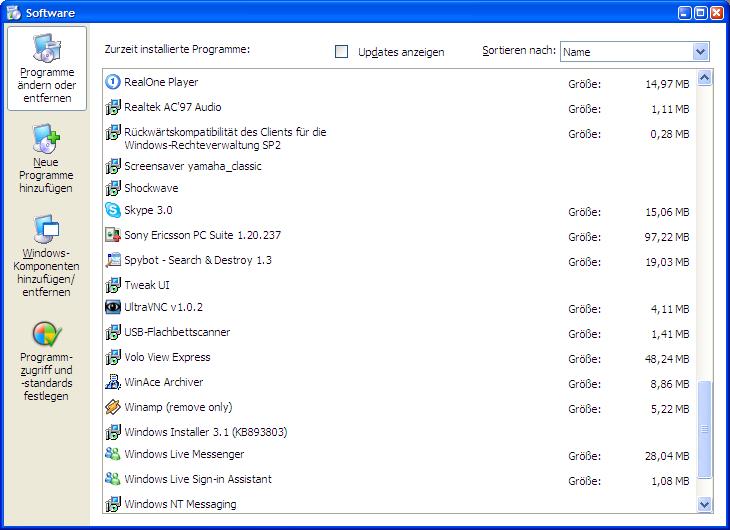
Task: Select Windows Live Sign-in Assistant entry
Action: [198, 479]
